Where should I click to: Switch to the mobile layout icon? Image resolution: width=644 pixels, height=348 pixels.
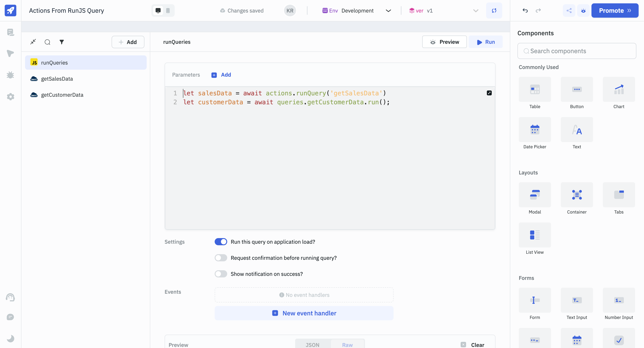168,10
